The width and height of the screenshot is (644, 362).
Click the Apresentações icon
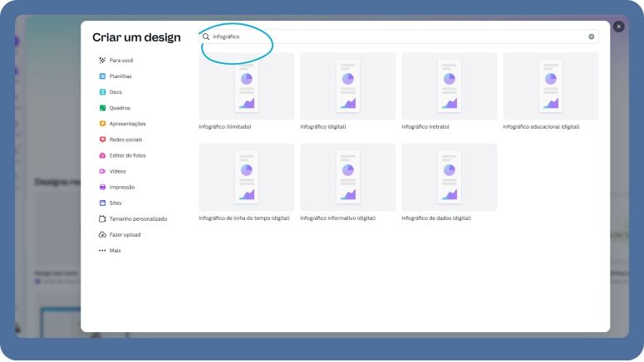click(x=102, y=124)
